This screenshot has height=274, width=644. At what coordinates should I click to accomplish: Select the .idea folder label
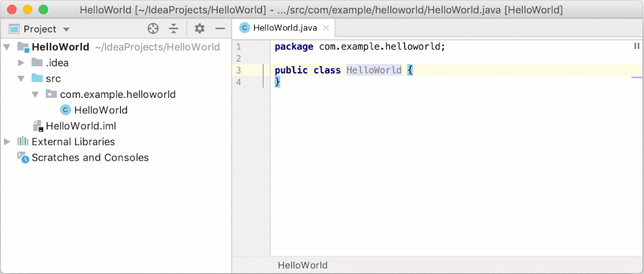tap(57, 63)
